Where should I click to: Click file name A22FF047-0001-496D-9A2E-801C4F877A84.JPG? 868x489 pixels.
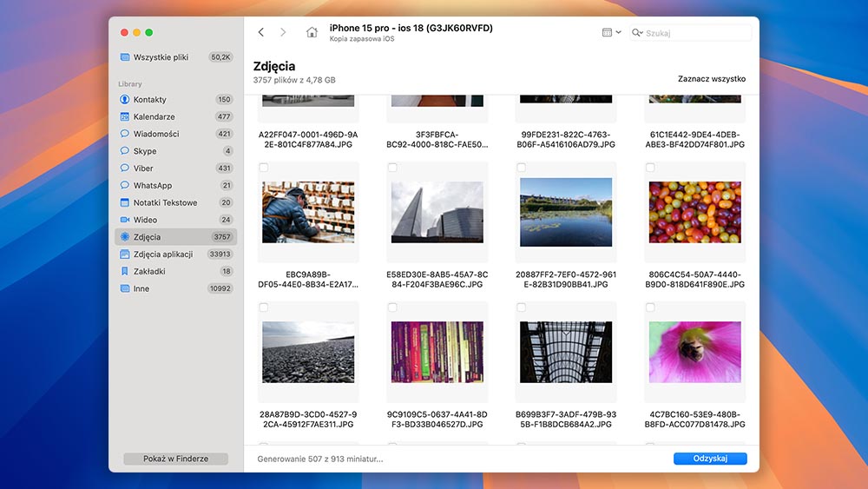pos(308,140)
